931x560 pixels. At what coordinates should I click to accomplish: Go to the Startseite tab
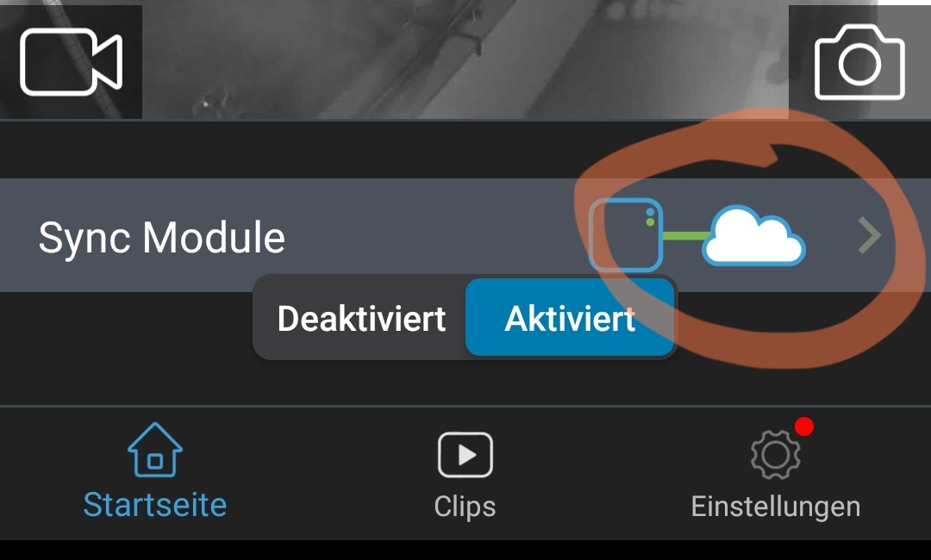[x=155, y=505]
